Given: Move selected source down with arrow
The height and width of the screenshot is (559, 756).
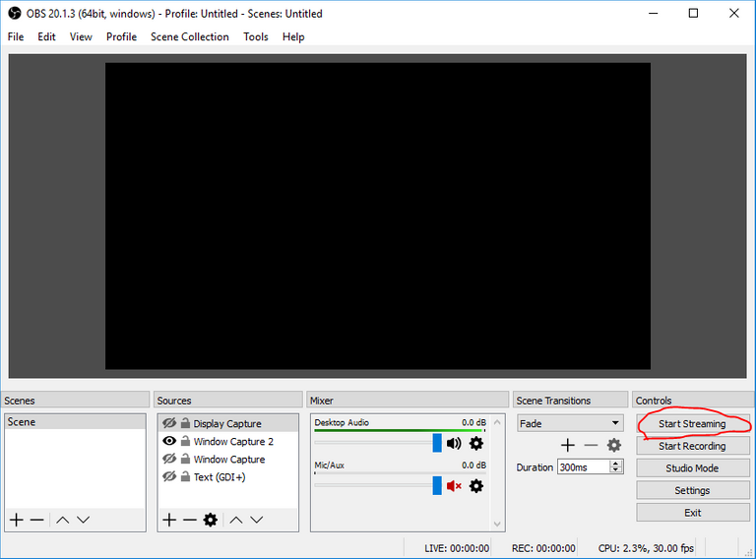Looking at the screenshot, I should coord(256,520).
